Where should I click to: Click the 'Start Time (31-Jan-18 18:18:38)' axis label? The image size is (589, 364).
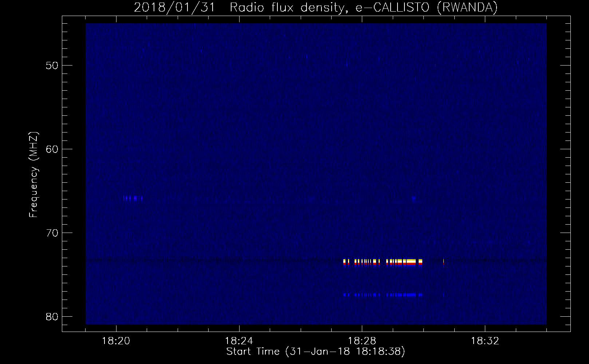pyautogui.click(x=316, y=352)
